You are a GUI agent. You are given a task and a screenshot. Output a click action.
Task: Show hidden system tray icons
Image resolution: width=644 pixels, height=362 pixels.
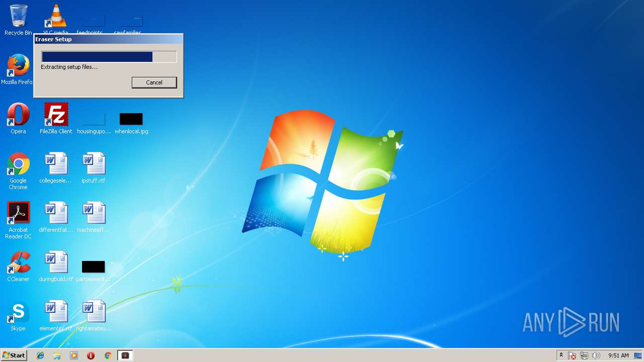tap(561, 355)
